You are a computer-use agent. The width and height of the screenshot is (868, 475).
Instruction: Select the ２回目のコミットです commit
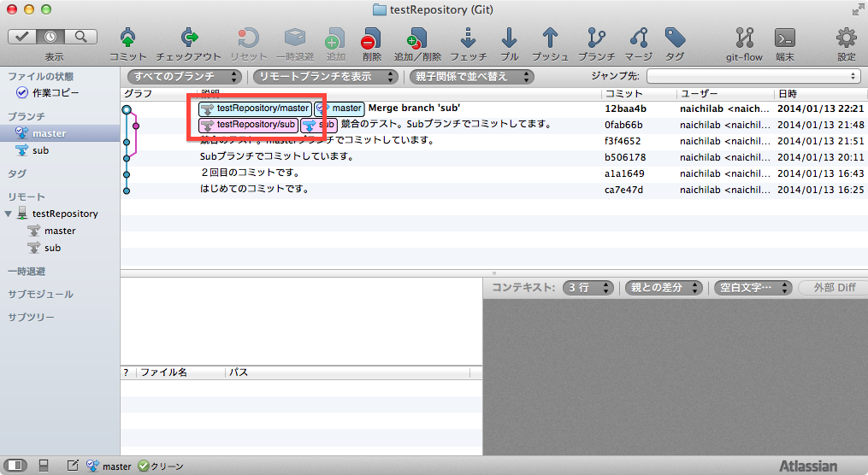click(493, 173)
